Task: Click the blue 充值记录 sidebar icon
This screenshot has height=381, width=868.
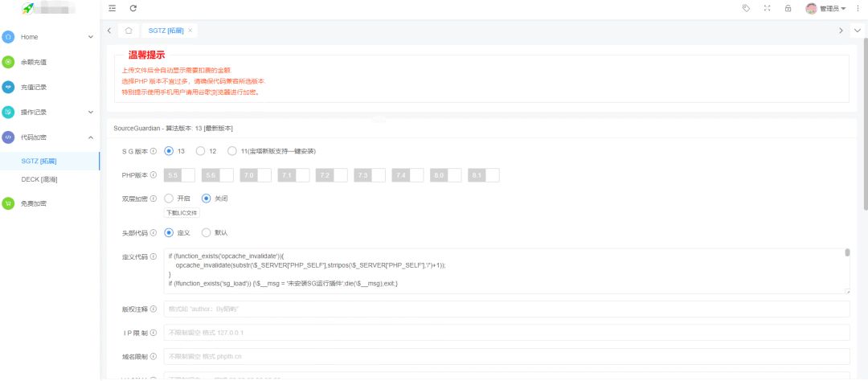Action: [8, 87]
